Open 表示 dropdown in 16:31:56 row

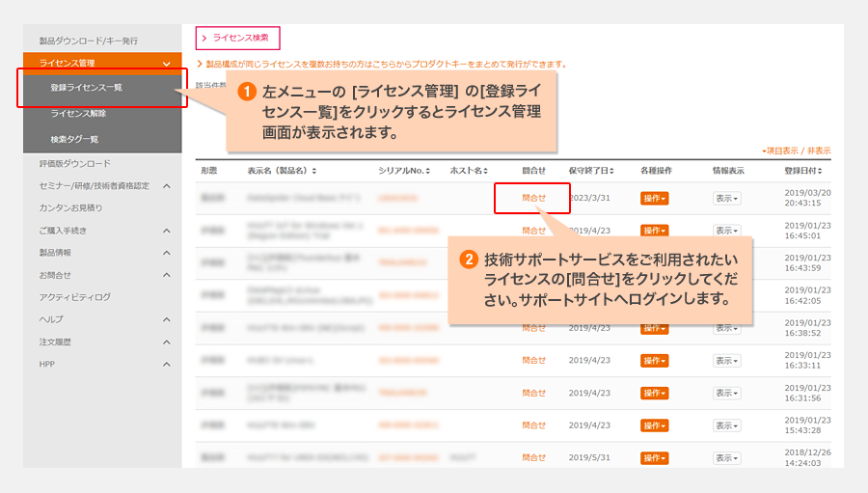(x=727, y=394)
